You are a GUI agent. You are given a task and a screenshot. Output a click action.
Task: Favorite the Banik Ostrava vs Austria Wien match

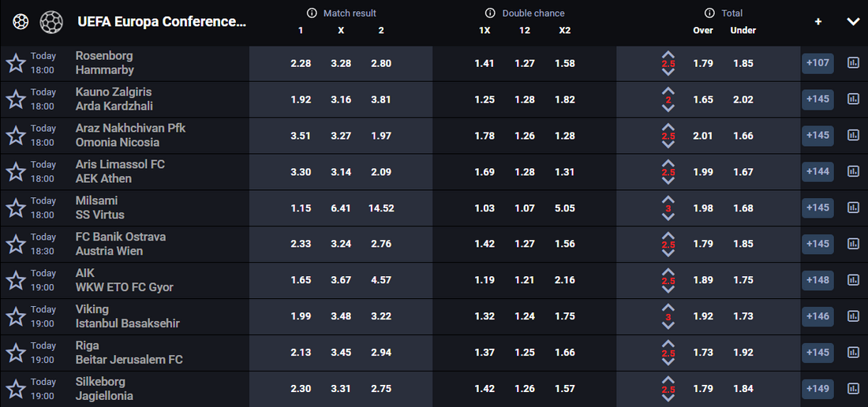[x=16, y=244]
